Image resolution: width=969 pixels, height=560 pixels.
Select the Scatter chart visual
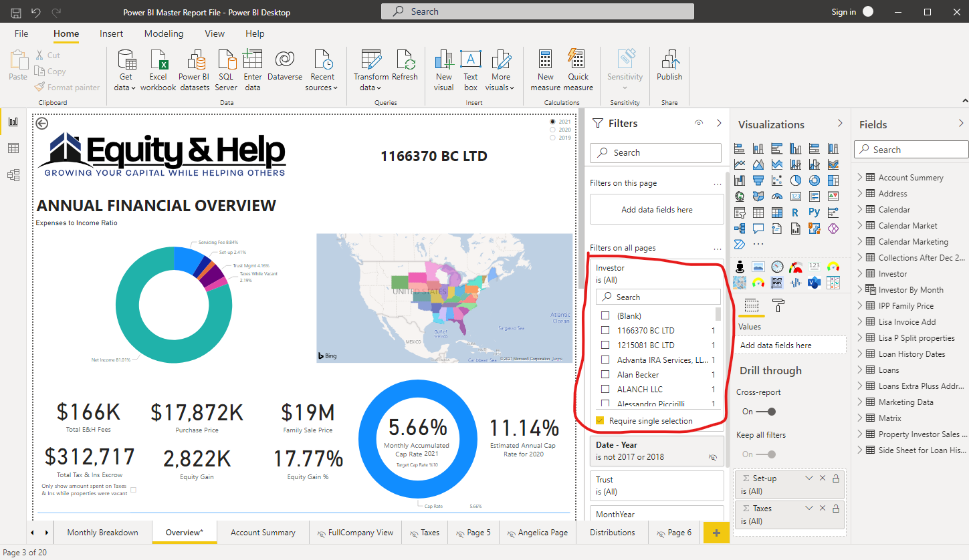777,180
